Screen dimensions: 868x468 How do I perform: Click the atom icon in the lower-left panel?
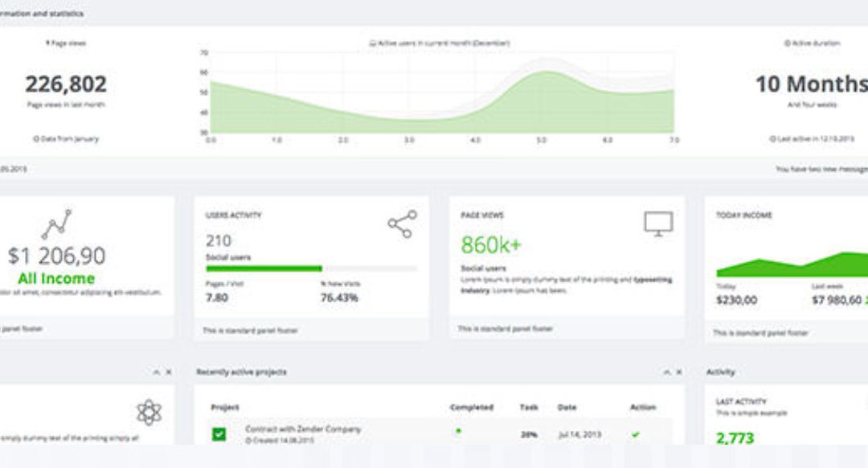pyautogui.click(x=149, y=413)
